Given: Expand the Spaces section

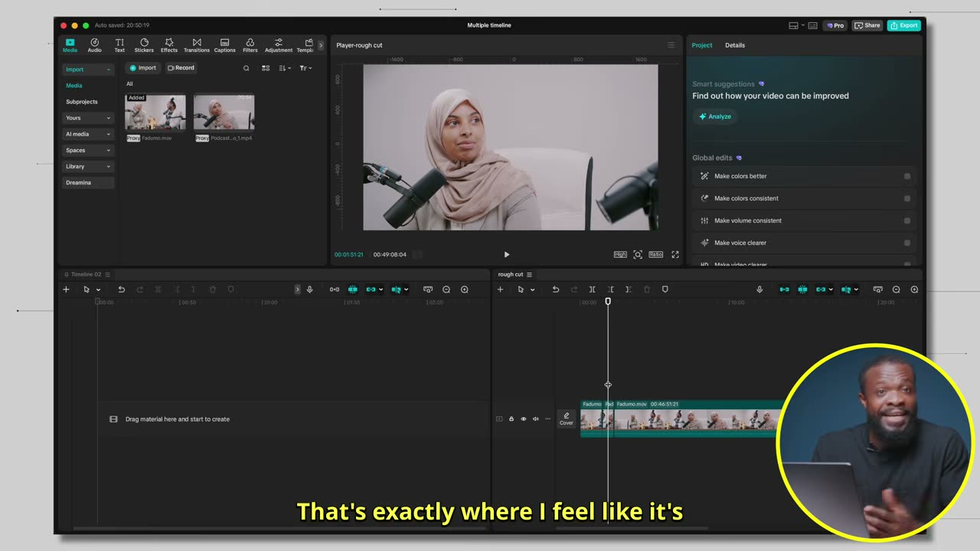Looking at the screenshot, I should (88, 150).
